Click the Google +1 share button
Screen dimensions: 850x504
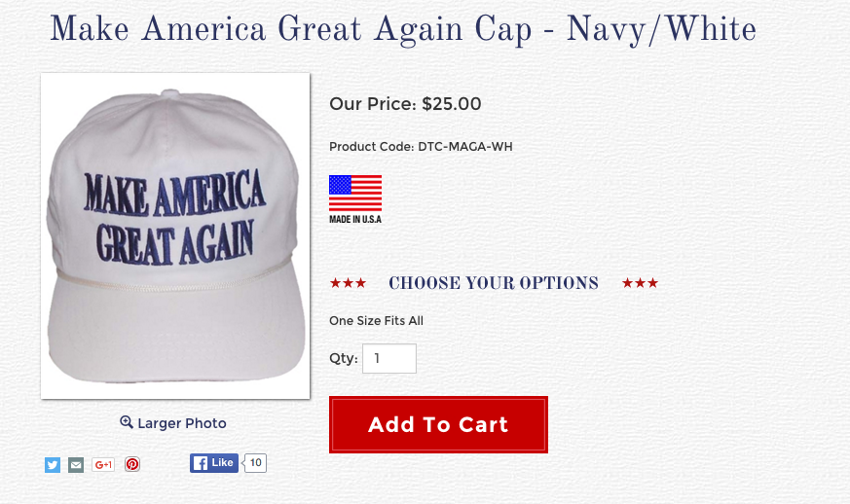[x=103, y=465]
